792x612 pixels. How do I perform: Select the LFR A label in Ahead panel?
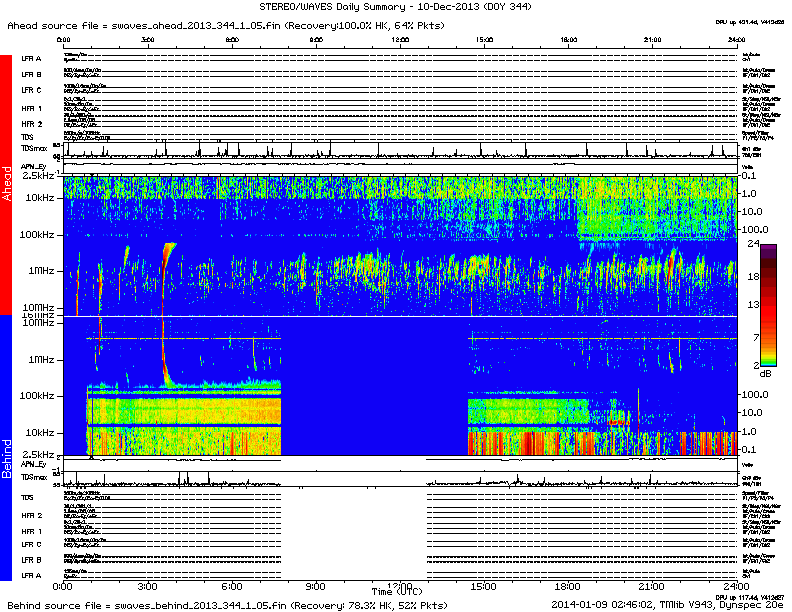click(31, 59)
